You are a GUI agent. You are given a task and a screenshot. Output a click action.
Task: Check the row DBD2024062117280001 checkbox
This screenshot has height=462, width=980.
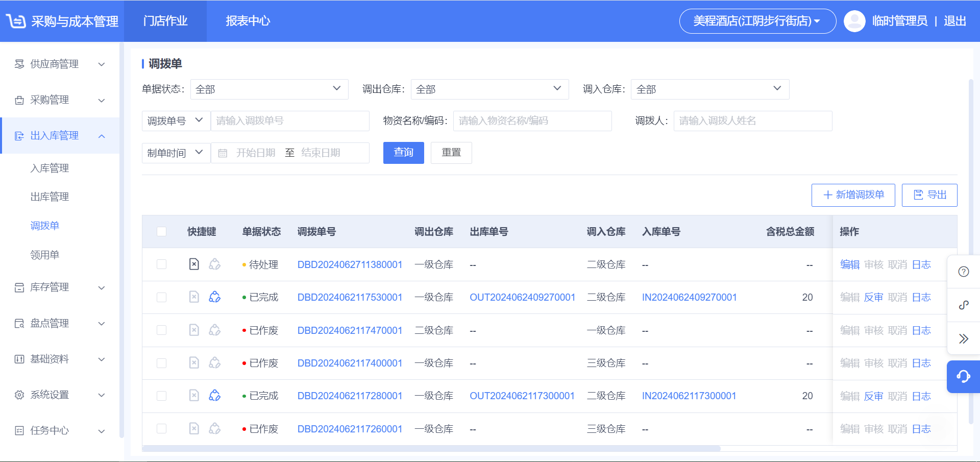[162, 396]
